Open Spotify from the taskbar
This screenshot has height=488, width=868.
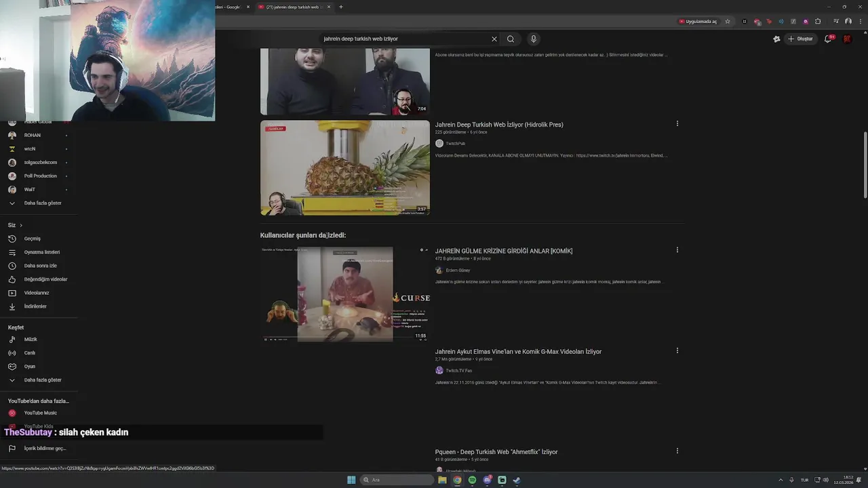[x=472, y=480]
